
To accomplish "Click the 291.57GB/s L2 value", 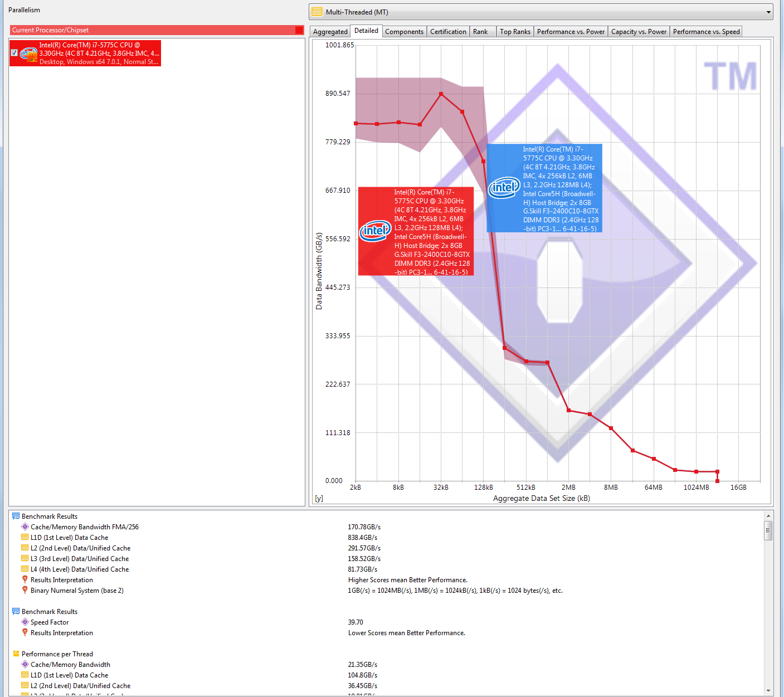I will [364, 548].
